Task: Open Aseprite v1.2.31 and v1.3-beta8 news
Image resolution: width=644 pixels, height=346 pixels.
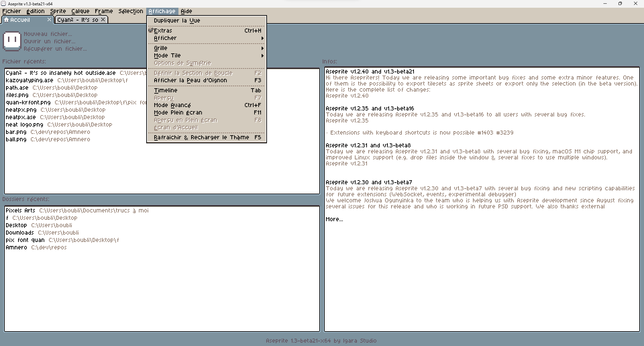Action: pyautogui.click(x=368, y=145)
